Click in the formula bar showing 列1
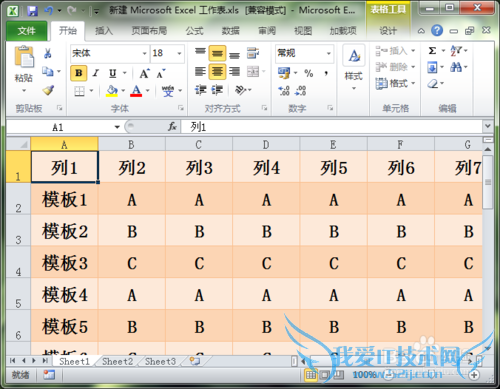Image resolution: width=500 pixels, height=389 pixels. (x=332, y=127)
